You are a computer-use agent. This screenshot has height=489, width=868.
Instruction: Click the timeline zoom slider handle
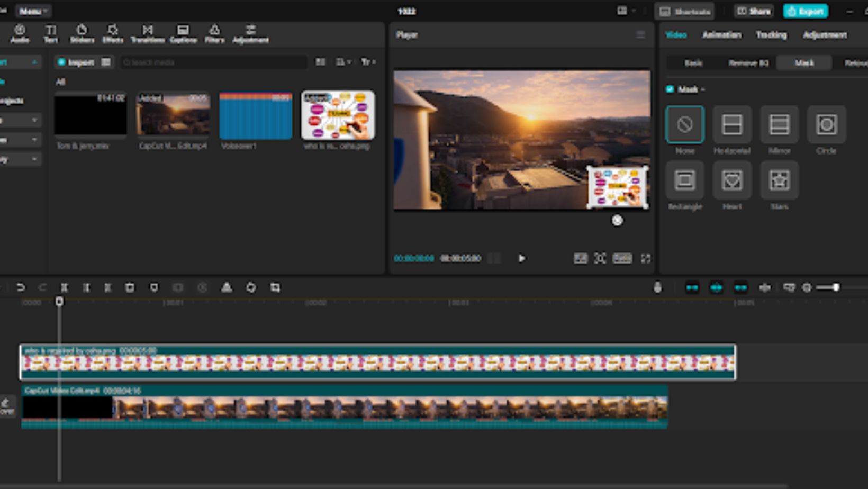pos(836,287)
